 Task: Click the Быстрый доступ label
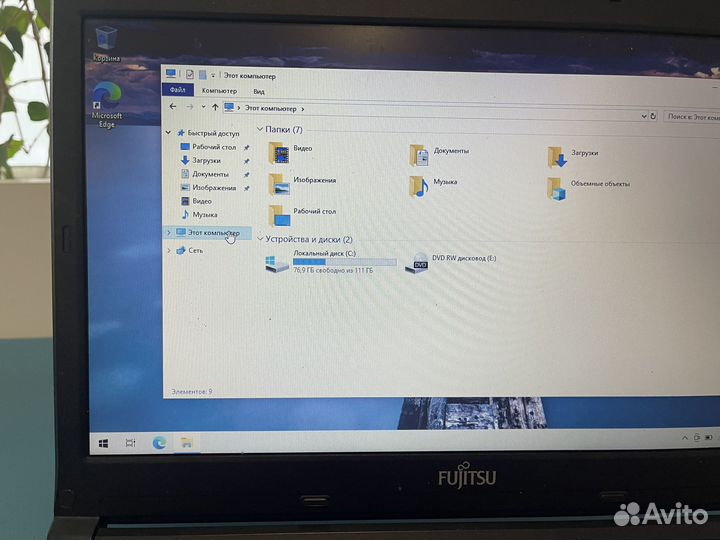coord(214,133)
